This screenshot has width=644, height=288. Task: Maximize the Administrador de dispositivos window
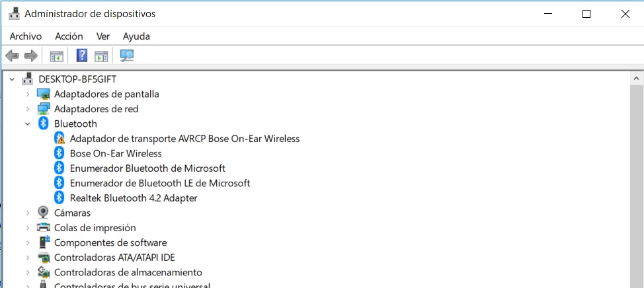pos(586,14)
